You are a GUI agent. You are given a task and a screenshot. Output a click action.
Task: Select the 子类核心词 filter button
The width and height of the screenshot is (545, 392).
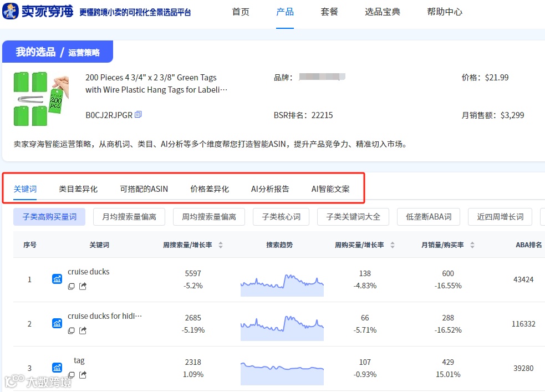pyautogui.click(x=281, y=217)
